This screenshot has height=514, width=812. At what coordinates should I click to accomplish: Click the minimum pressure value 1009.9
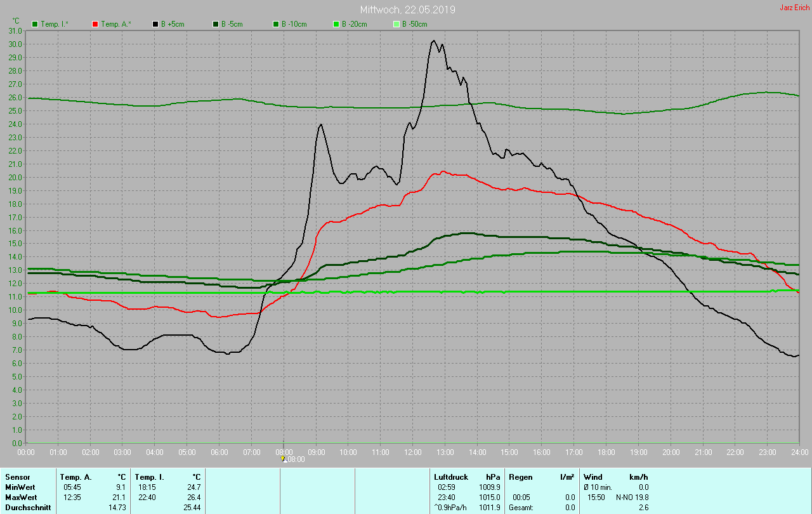[488, 487]
